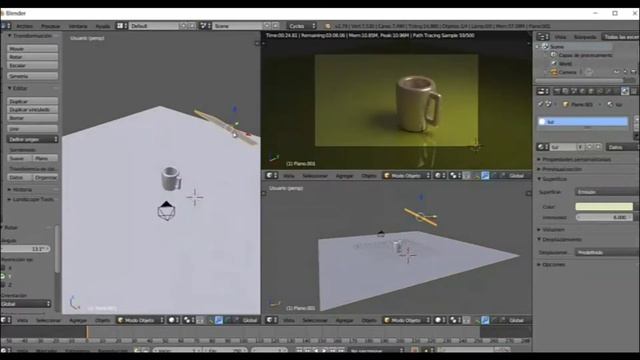Open Modo Objeto dropdown in left viewport

click(x=140, y=320)
